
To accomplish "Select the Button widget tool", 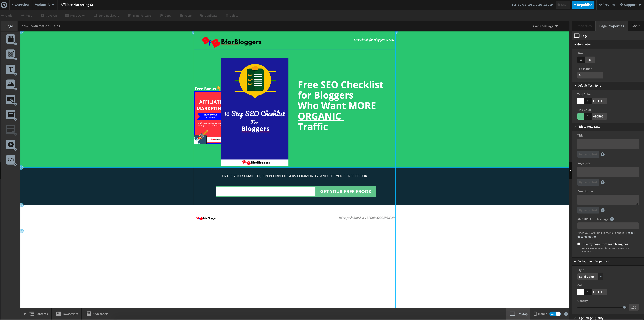I will (x=11, y=99).
